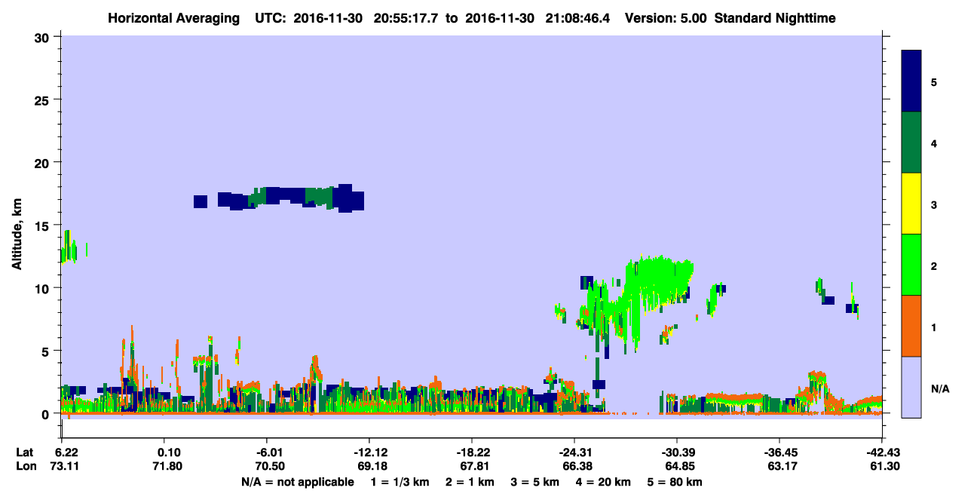Click longitude value '64.85'
Screen dimensions: 980x503
pyautogui.click(x=681, y=466)
